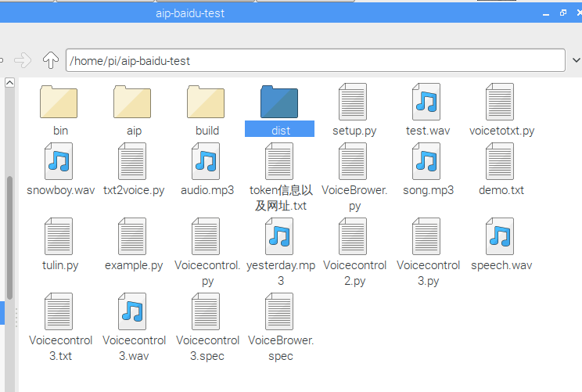Select the Voicecontrol2.py file icon

coord(353,236)
